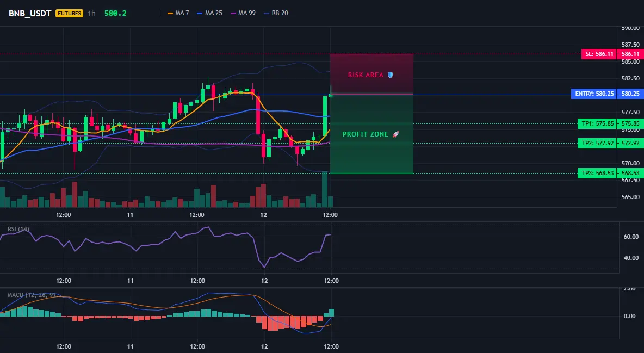The height and width of the screenshot is (353, 644).
Task: Click the ENTRY: 580.25 label
Action: pos(595,94)
